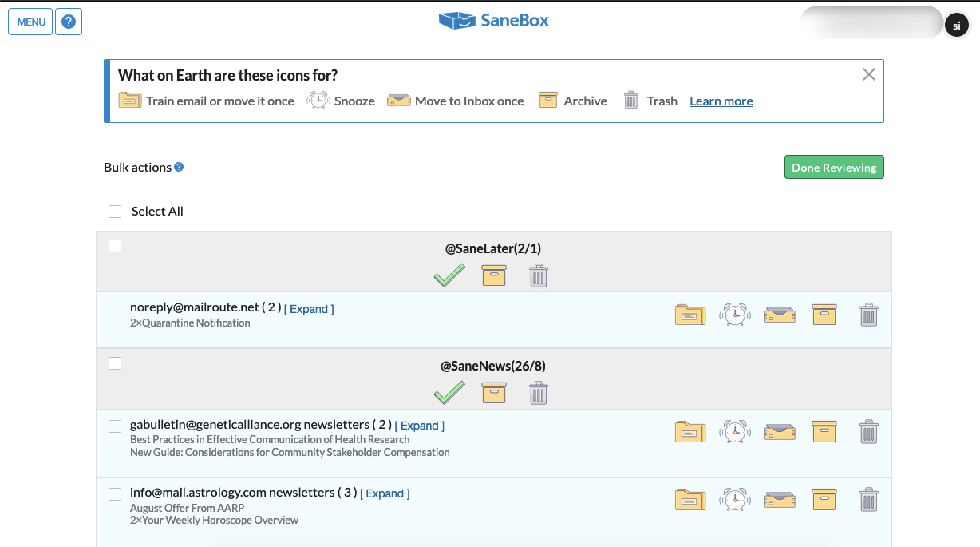Viewport: 980px width, 547px height.
Task: Open the Learn more link
Action: pyautogui.click(x=721, y=101)
